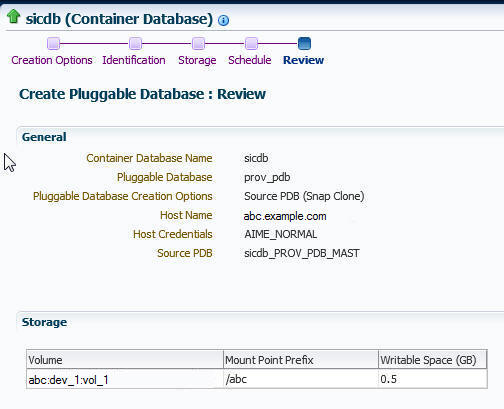This screenshot has height=409, width=504.
Task: Go to the Identification step label
Action: (x=134, y=60)
